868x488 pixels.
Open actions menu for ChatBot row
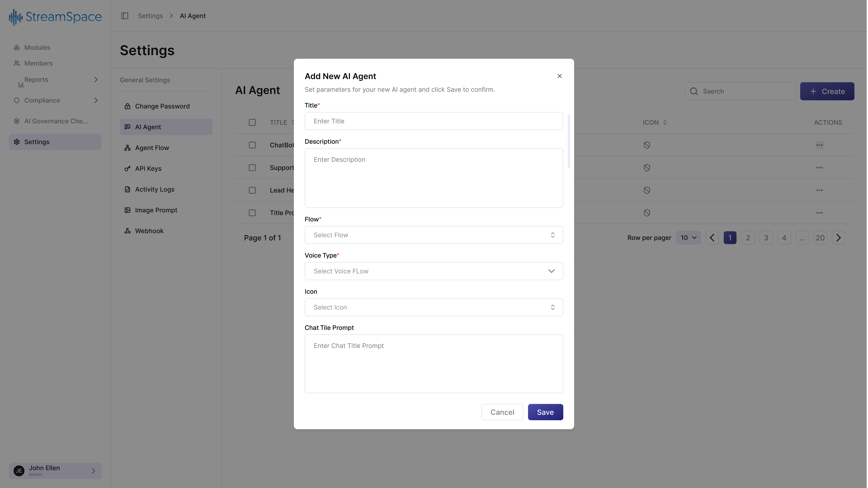pyautogui.click(x=819, y=145)
